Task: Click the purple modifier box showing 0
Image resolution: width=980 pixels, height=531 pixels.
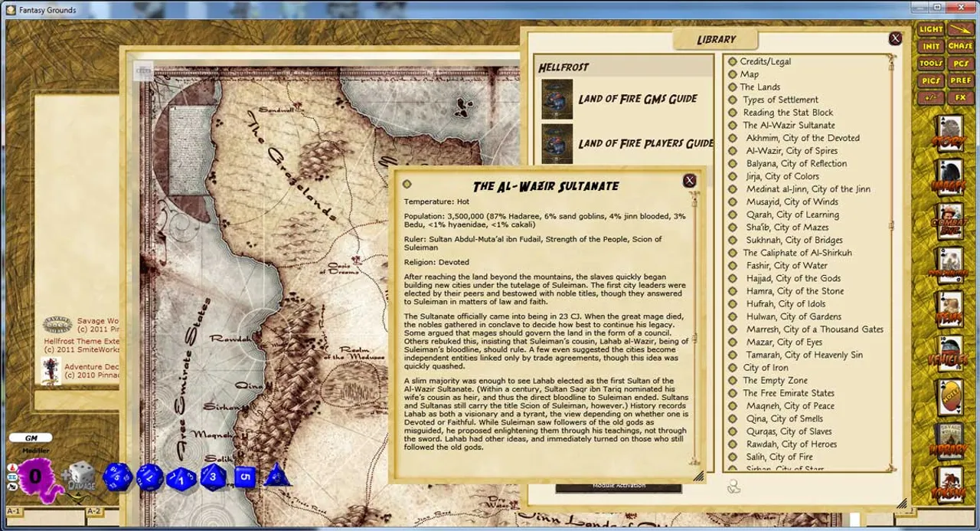Action: [x=35, y=476]
